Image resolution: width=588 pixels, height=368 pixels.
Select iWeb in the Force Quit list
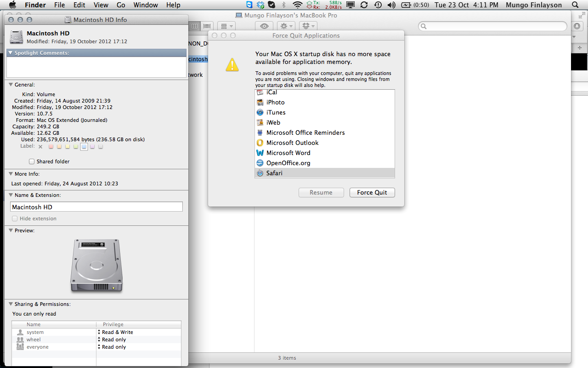(324, 122)
